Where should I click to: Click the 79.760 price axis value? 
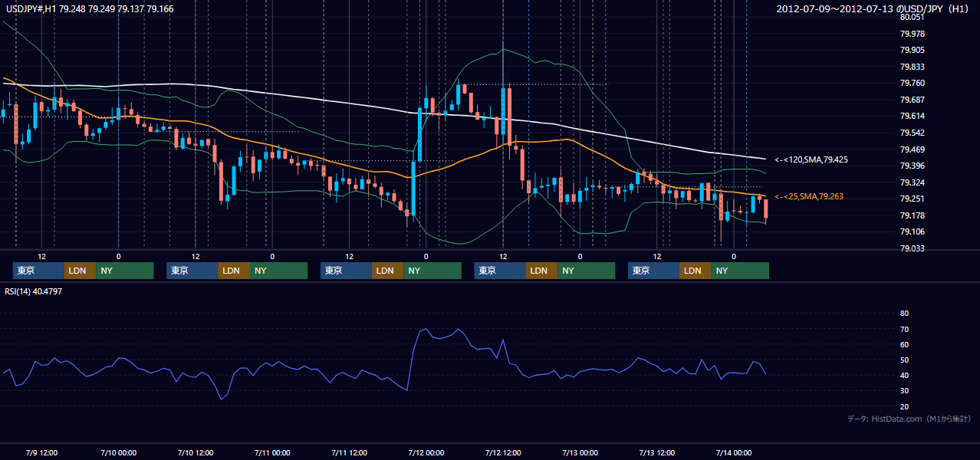912,83
